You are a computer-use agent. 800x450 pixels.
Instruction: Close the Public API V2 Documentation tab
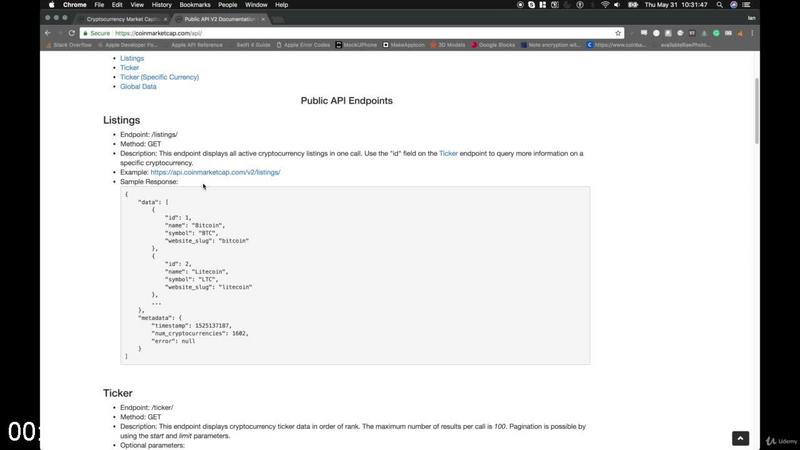(x=263, y=19)
